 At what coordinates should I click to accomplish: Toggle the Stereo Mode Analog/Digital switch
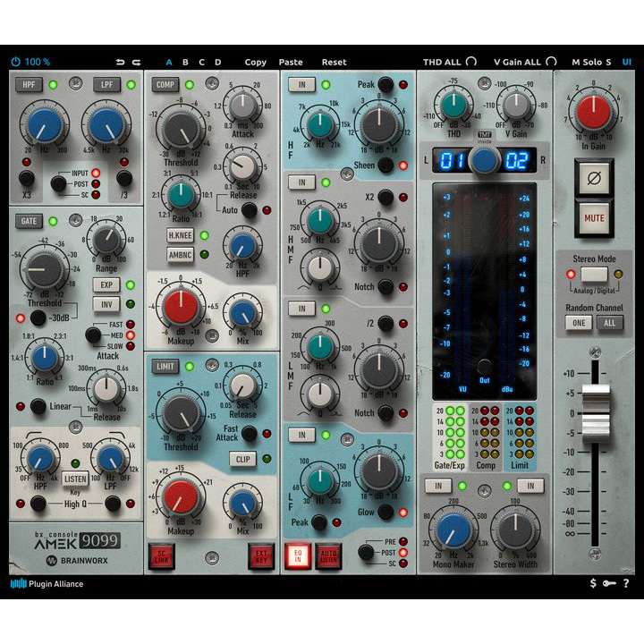coord(594,274)
